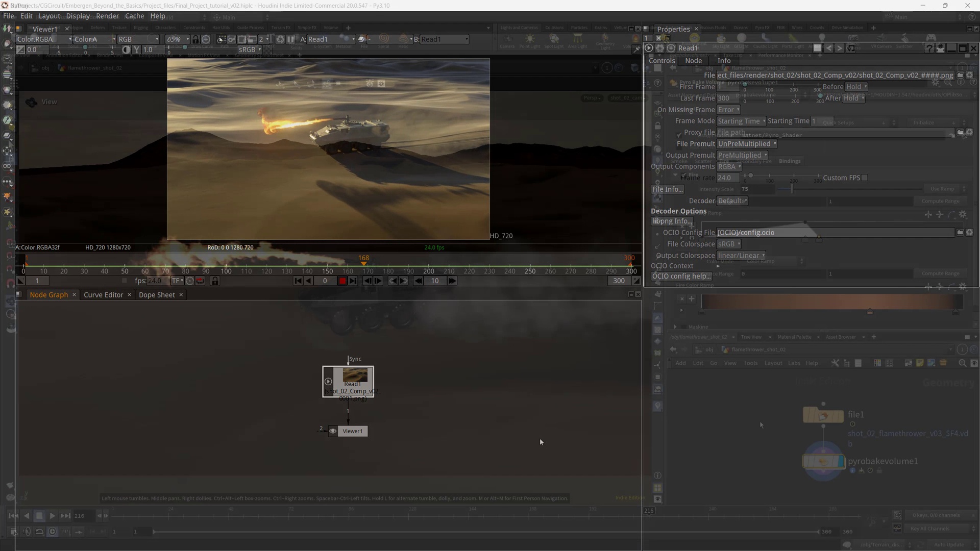Toggle pause viewer updates
Screen dimensions: 980x551
[x=290, y=39]
